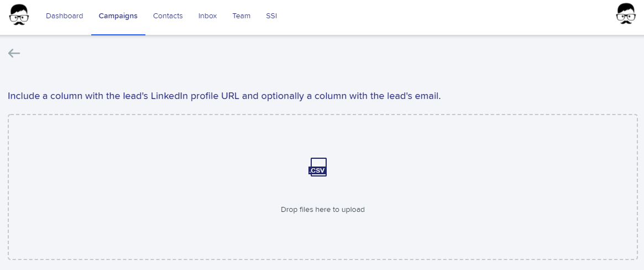Switch to the Team page
Screen dimensions: 644x270
(242, 16)
